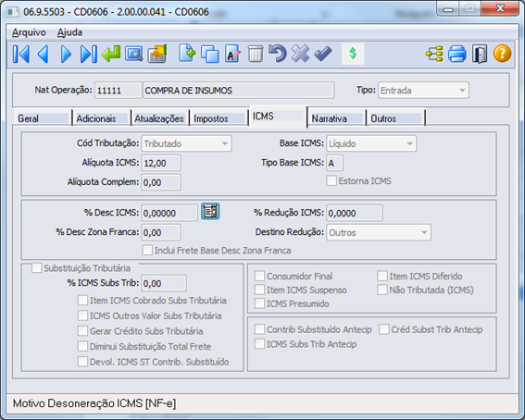Image resolution: width=525 pixels, height=420 pixels.
Task: Tick ICMS Subs Trib Antecip box
Action: tap(259, 344)
